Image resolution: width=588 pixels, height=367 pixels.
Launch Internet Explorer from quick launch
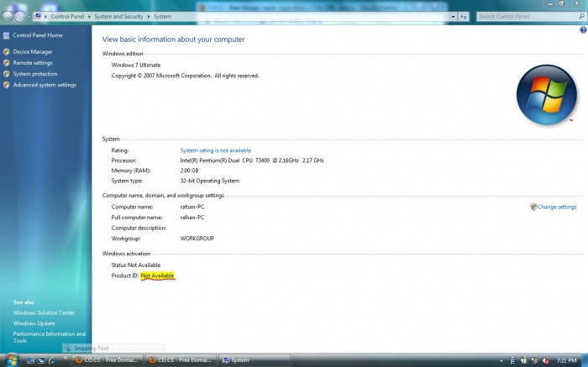click(52, 360)
